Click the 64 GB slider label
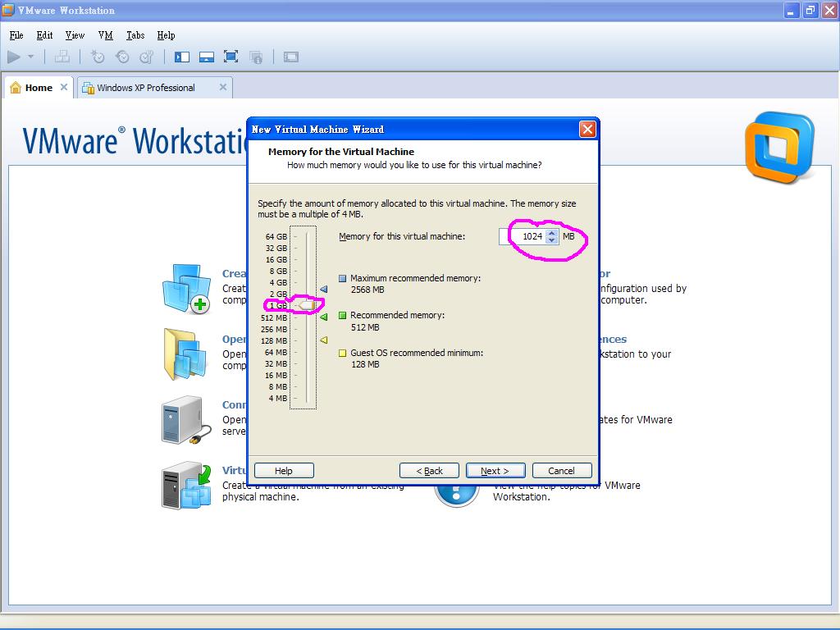The image size is (840, 630). 276,236
